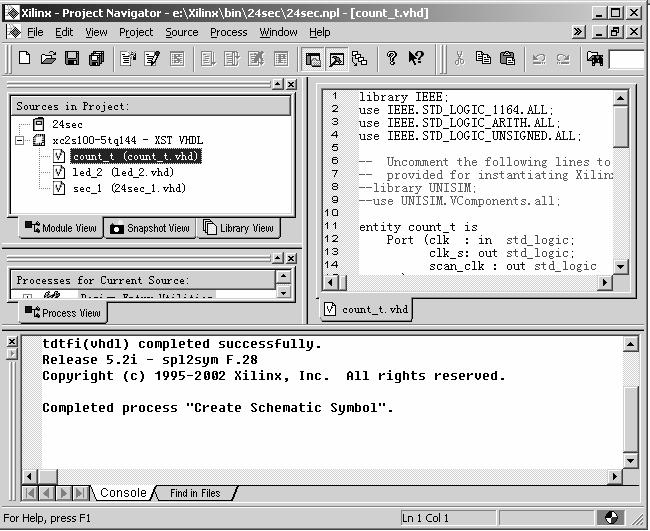
Task: Click the Open file toolbar icon
Action: (48, 58)
